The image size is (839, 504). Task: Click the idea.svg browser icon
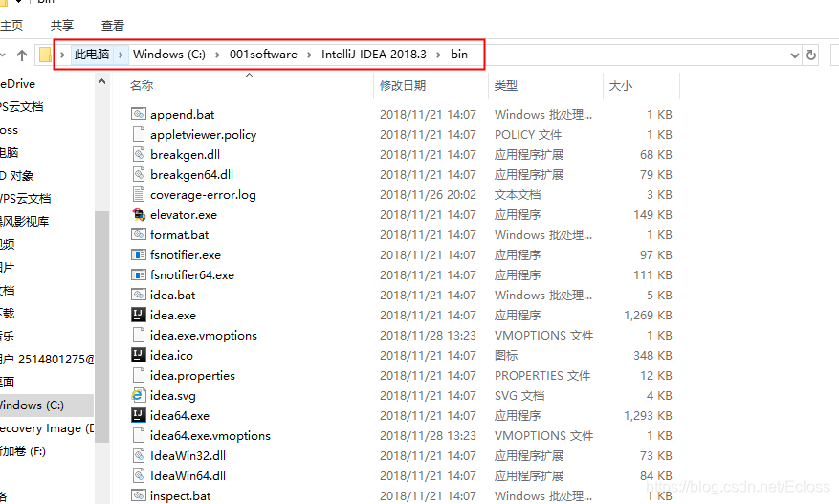[x=139, y=395]
